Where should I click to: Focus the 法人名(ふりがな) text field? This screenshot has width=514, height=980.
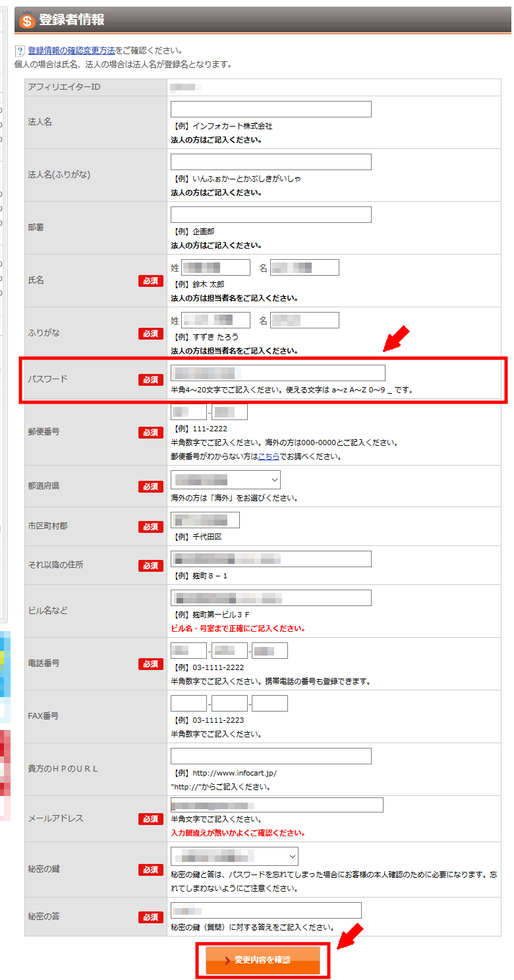[271, 162]
